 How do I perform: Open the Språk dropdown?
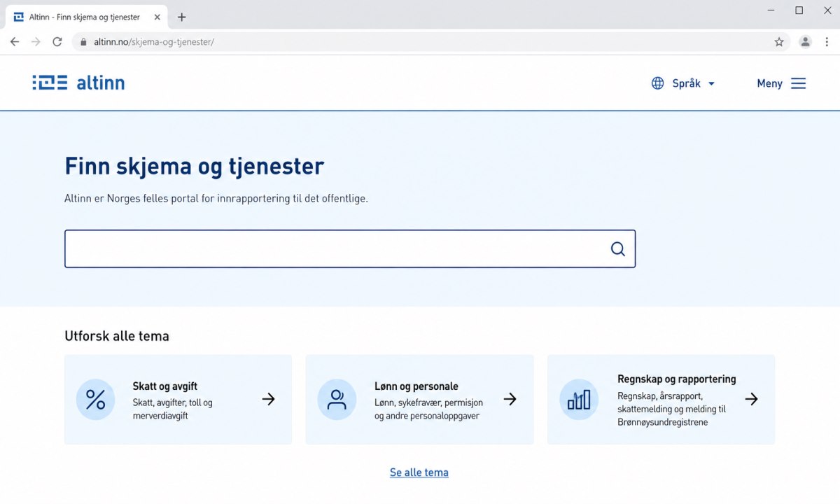click(683, 83)
